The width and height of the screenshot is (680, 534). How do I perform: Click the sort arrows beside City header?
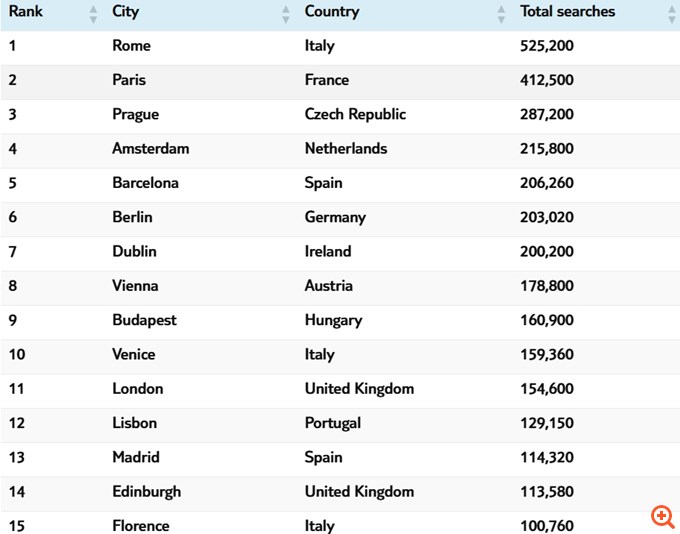286,14
